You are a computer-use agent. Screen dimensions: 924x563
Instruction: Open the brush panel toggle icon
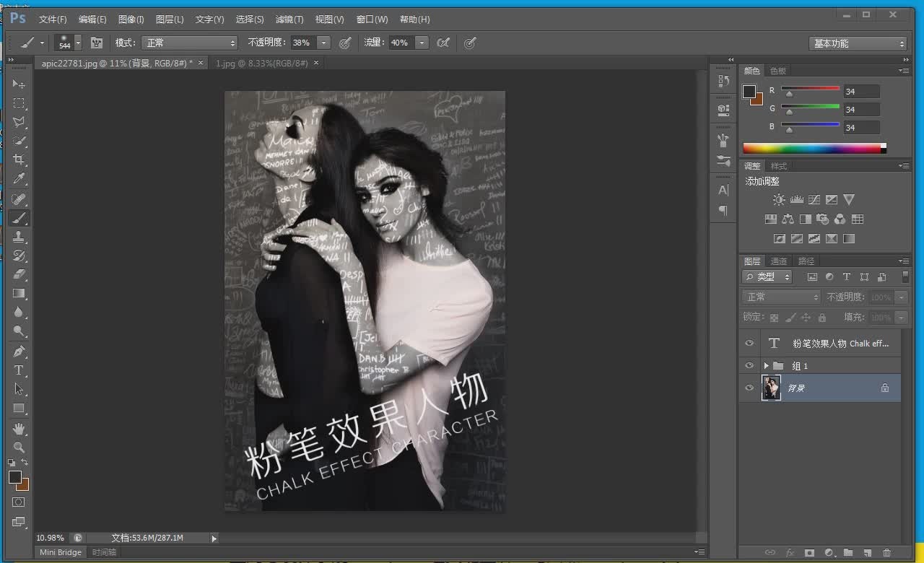pyautogui.click(x=96, y=43)
